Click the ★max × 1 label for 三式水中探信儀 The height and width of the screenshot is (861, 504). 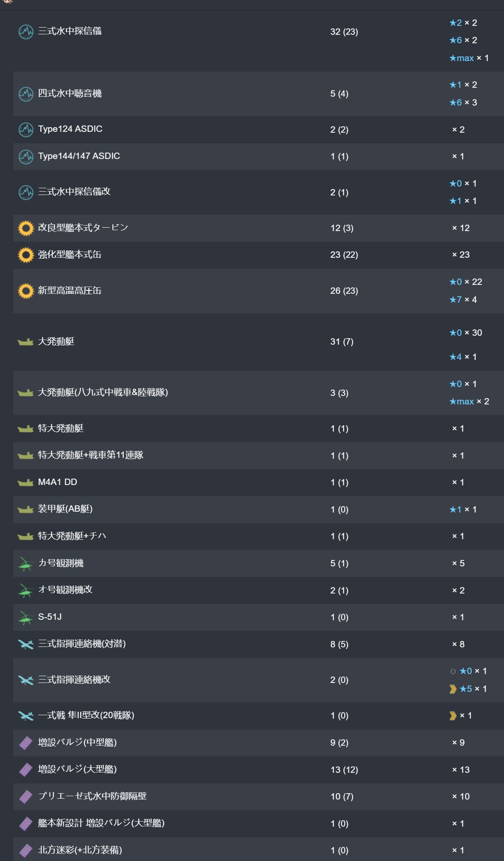point(469,58)
